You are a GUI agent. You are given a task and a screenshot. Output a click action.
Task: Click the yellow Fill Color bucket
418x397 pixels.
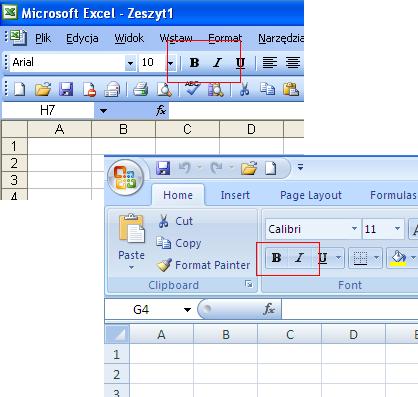[398, 258]
